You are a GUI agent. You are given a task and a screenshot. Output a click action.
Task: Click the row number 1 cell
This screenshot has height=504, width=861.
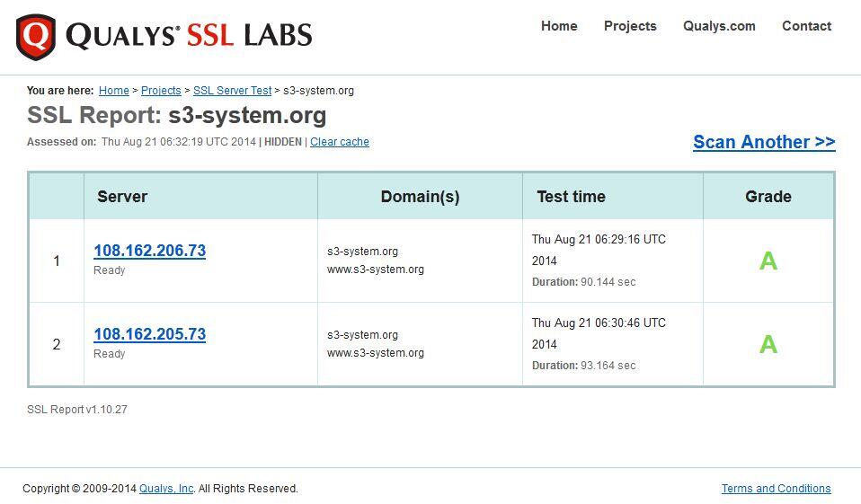[x=57, y=261]
